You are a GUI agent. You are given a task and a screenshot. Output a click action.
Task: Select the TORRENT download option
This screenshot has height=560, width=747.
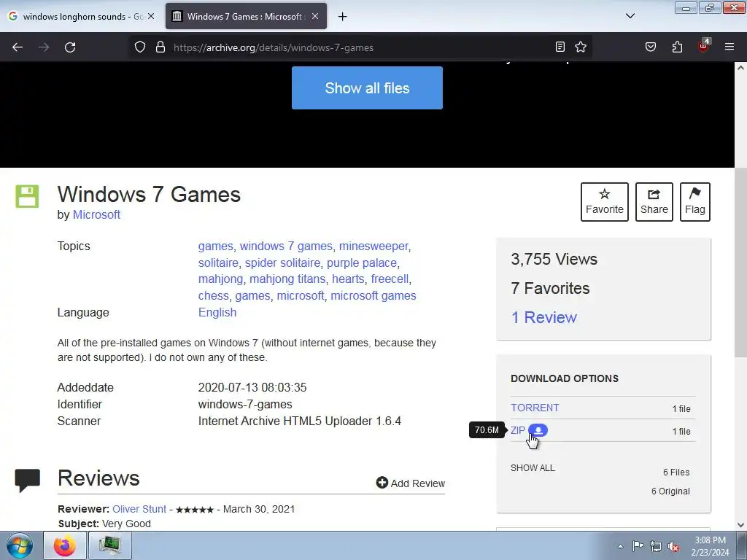point(535,408)
